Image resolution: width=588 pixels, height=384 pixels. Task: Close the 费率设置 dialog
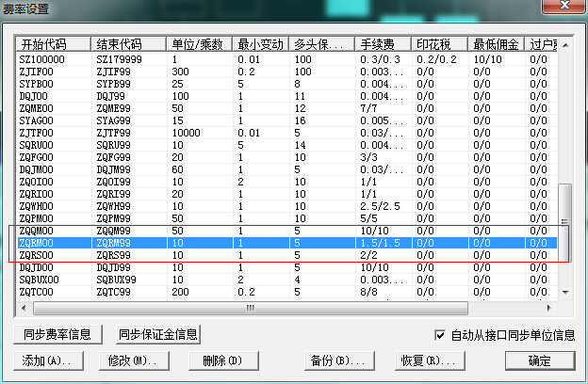[x=564, y=6]
